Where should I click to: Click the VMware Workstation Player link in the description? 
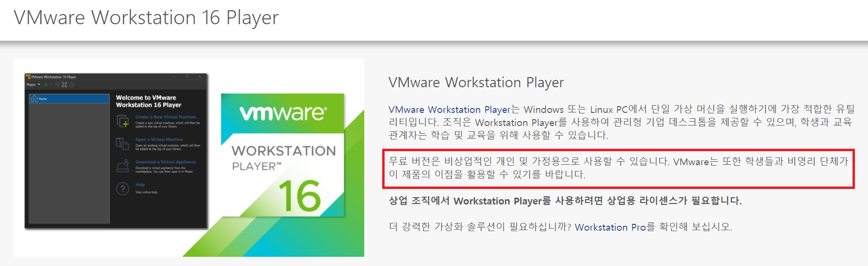click(x=449, y=110)
